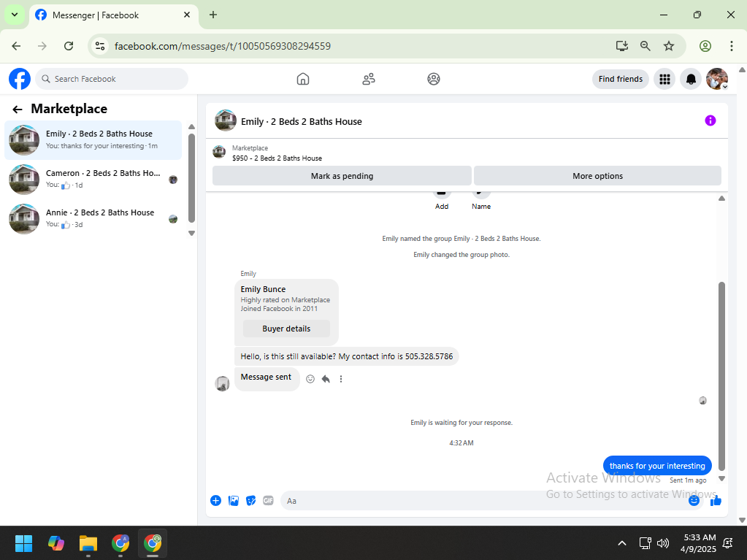The height and width of the screenshot is (560, 747).
Task: Close the Messenger Facebook tab
Action: point(187,15)
